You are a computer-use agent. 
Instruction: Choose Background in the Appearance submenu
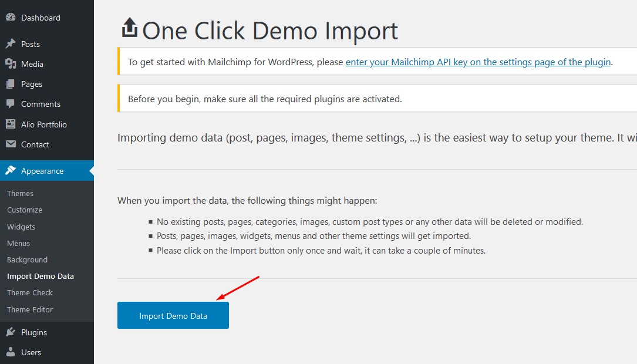tap(28, 259)
